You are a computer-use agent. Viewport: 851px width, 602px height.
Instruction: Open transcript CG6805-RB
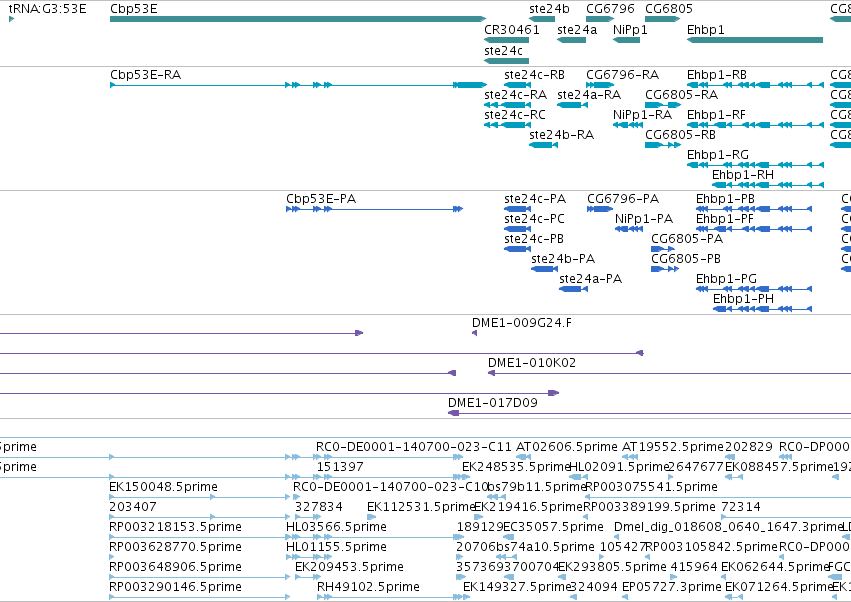tap(663, 145)
